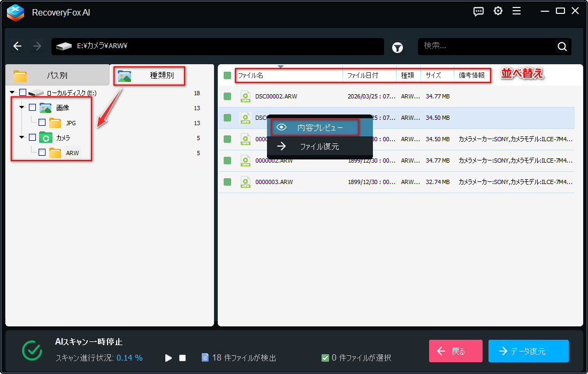Open the settings gear
Screen dimensions: 588x374
coord(498,11)
